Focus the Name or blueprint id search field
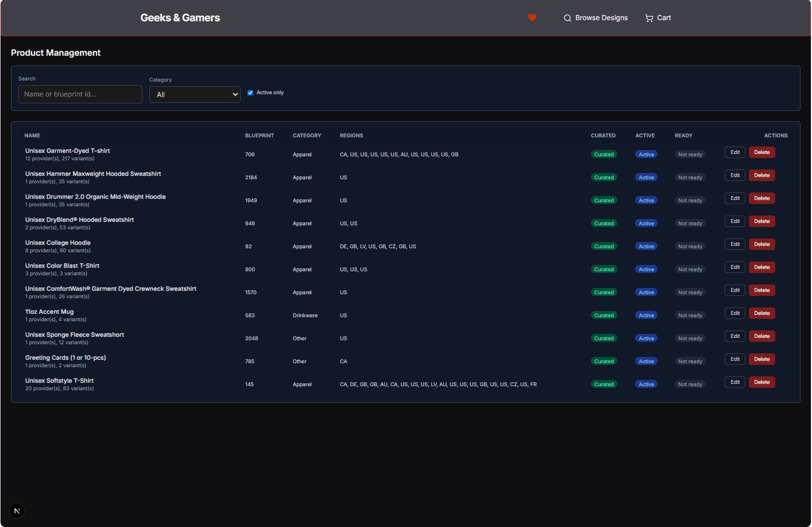The image size is (812, 527). tap(80, 94)
